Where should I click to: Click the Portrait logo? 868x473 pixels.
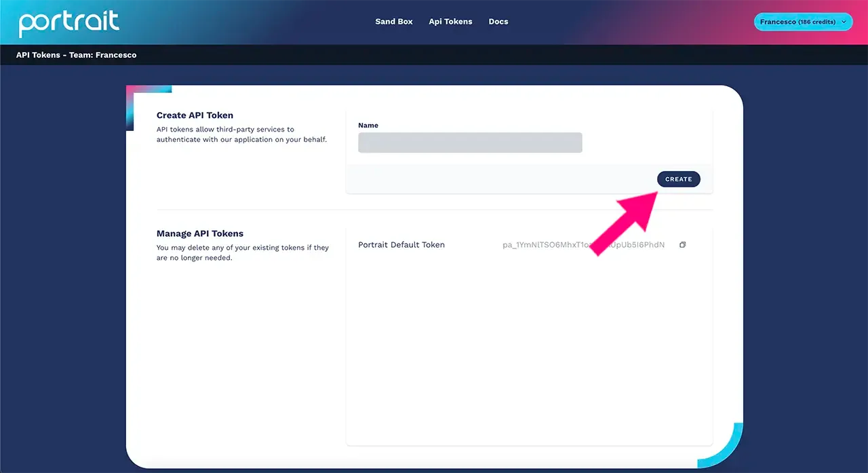69,24
